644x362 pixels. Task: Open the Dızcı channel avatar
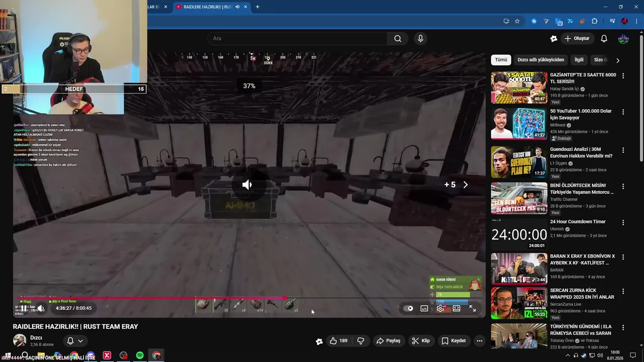click(20, 340)
